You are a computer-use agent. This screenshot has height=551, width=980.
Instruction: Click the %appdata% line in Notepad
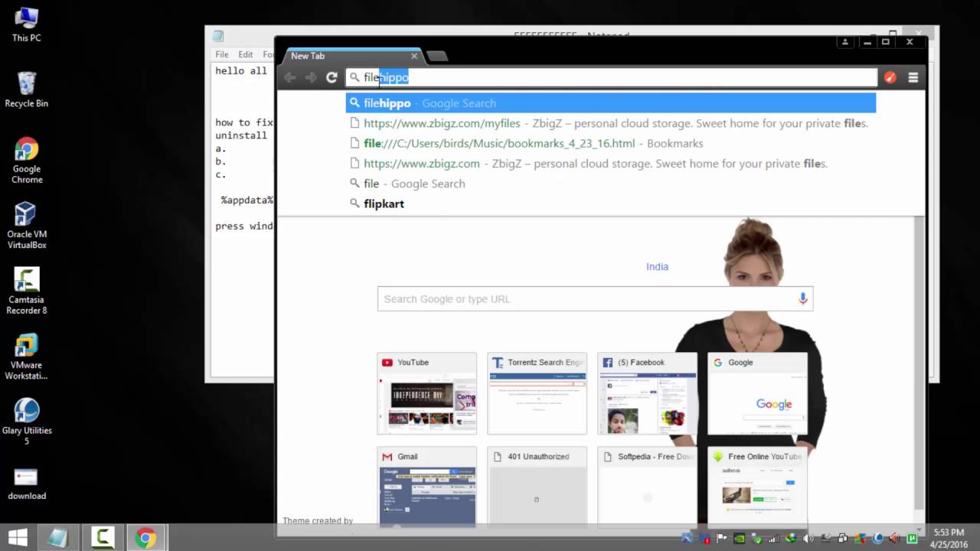point(247,201)
